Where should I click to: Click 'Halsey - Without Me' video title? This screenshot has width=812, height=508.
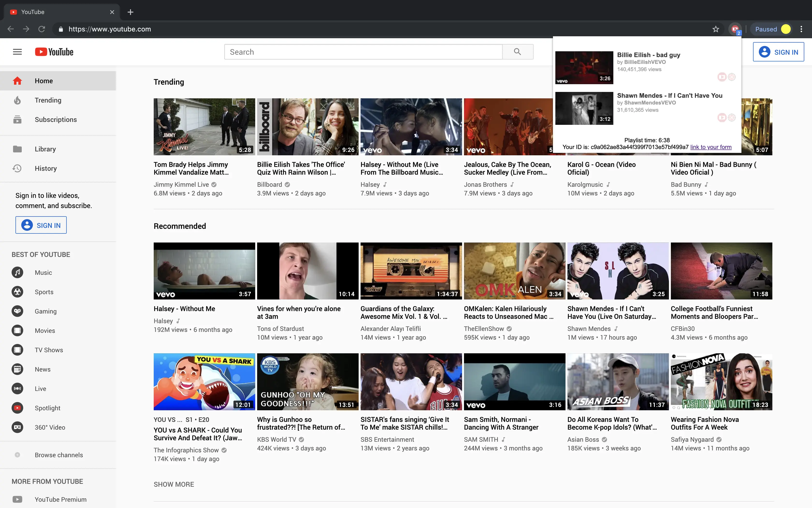click(x=184, y=308)
